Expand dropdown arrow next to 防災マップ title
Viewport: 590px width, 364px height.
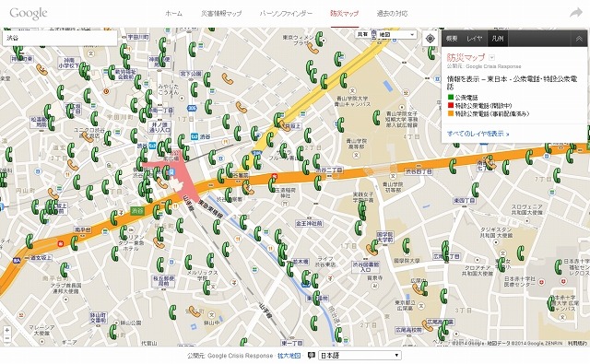[491, 57]
